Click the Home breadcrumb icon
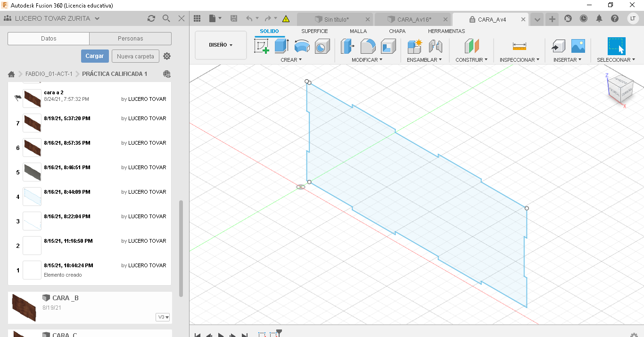The height and width of the screenshot is (337, 644). click(11, 74)
